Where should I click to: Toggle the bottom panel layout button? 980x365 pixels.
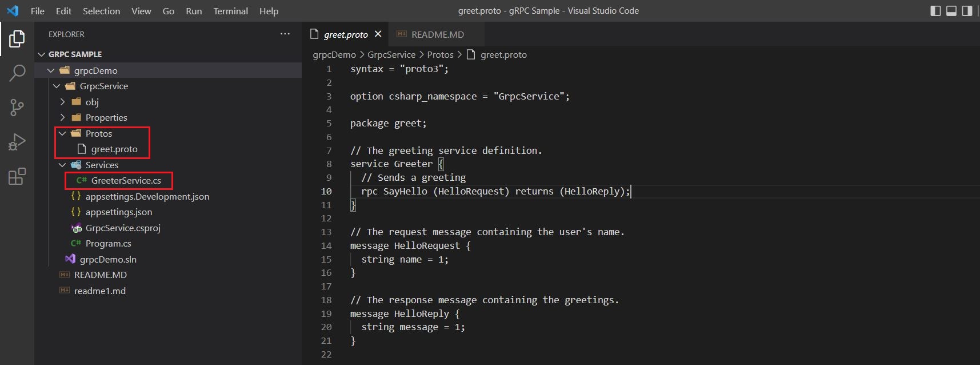(x=951, y=11)
